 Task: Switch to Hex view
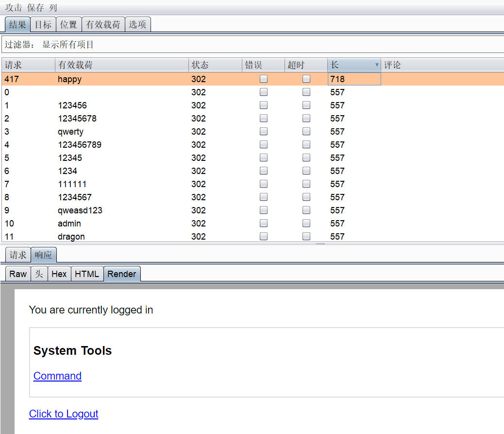59,274
